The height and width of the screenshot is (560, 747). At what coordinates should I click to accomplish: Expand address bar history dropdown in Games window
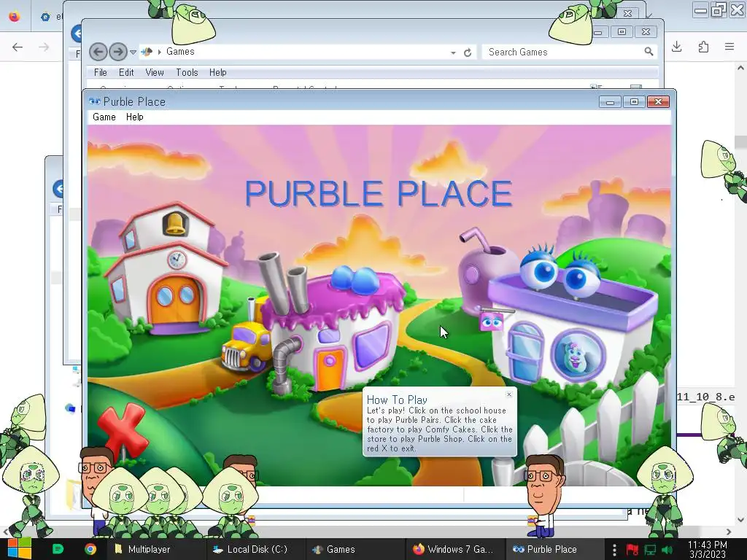point(453,52)
